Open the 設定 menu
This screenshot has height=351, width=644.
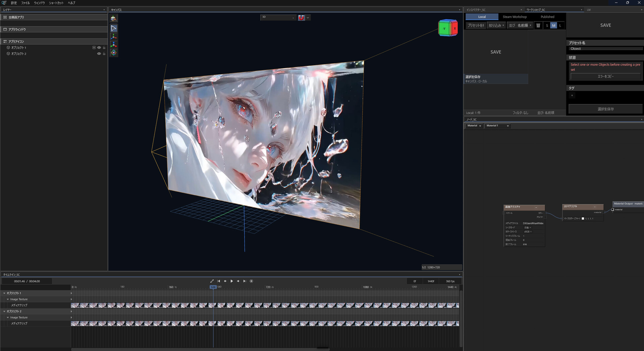click(14, 3)
